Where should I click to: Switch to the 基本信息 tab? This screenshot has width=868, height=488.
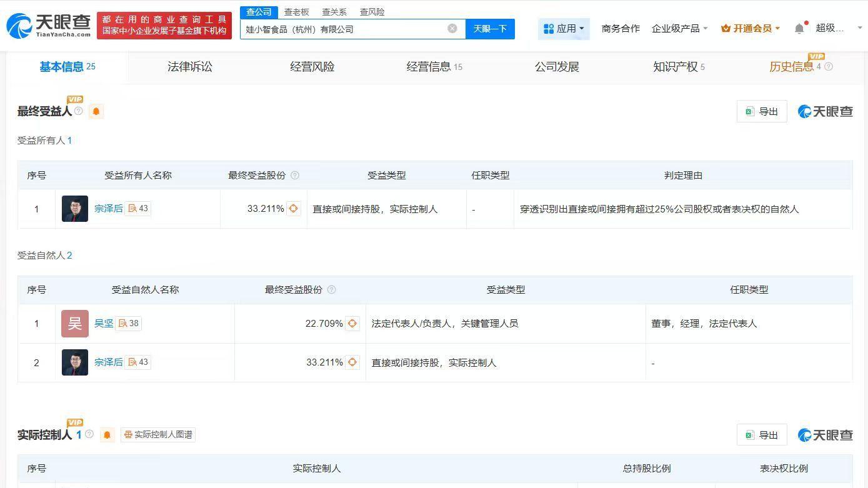pos(67,67)
